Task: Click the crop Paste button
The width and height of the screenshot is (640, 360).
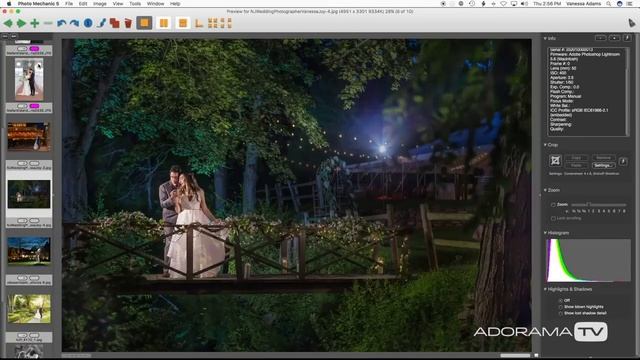Action: pos(576,165)
